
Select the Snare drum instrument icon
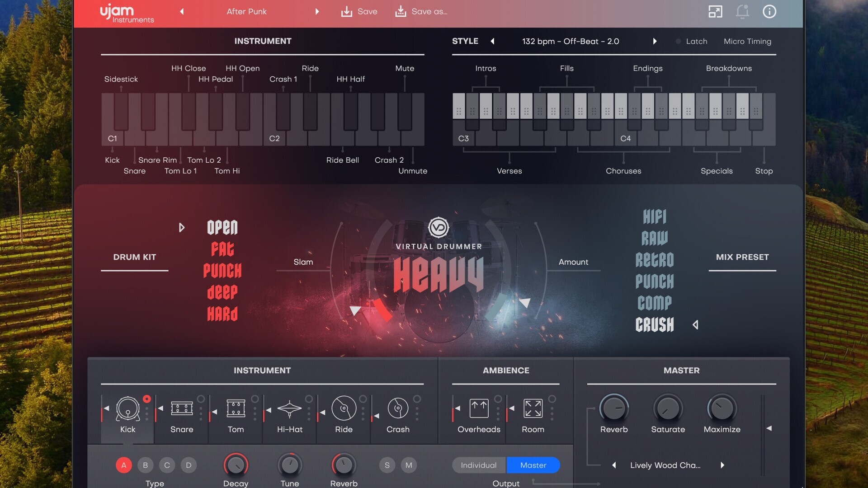point(182,408)
